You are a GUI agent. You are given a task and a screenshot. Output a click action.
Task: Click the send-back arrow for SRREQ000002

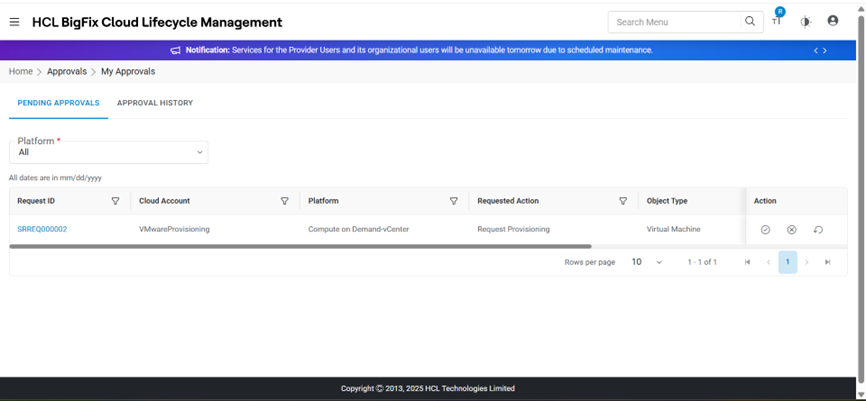coord(818,229)
